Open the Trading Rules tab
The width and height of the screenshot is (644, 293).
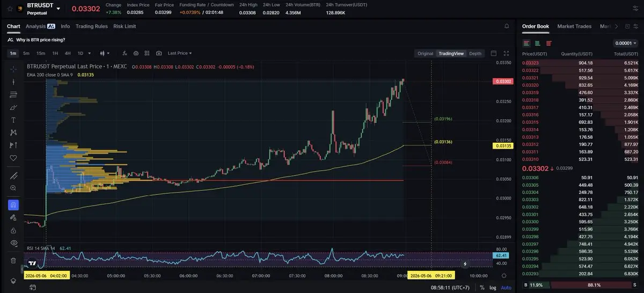click(92, 26)
